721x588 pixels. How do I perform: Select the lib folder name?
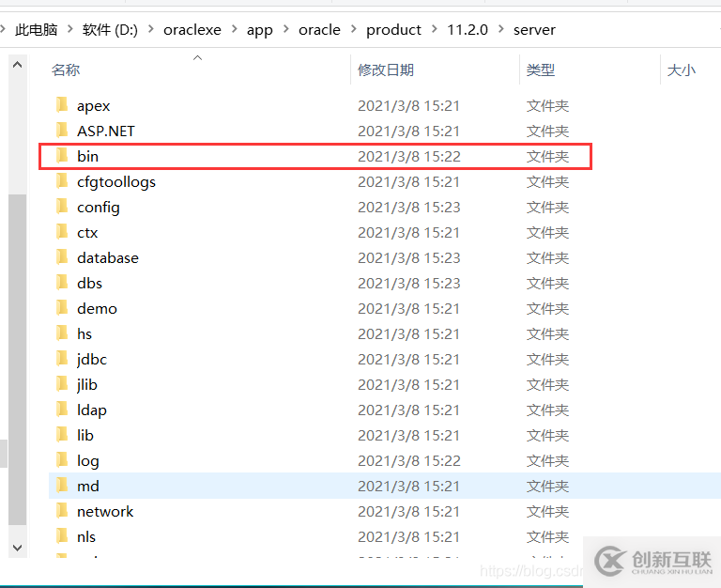(x=85, y=435)
